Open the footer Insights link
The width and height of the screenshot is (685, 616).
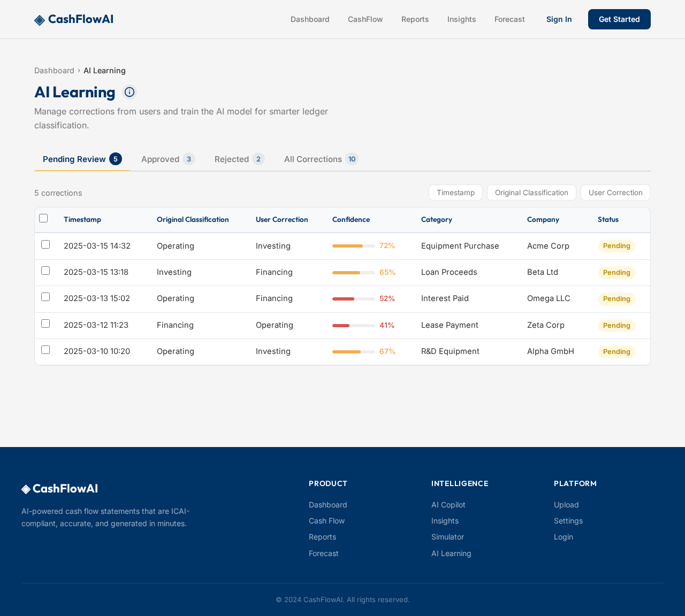(x=445, y=521)
